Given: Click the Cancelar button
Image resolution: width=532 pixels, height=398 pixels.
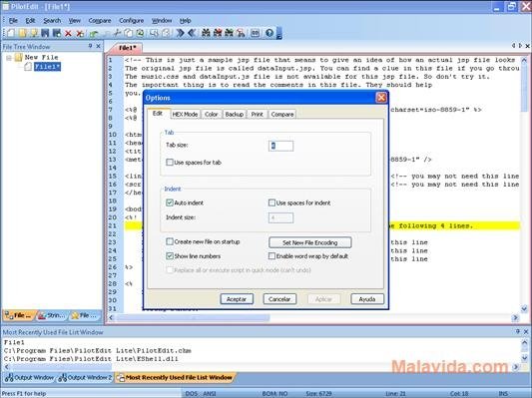Looking at the screenshot, I should pos(279,299).
